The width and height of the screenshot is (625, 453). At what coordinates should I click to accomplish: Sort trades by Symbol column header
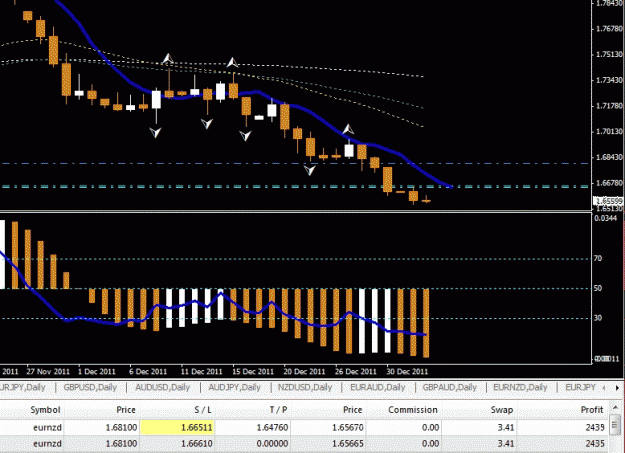click(x=45, y=410)
